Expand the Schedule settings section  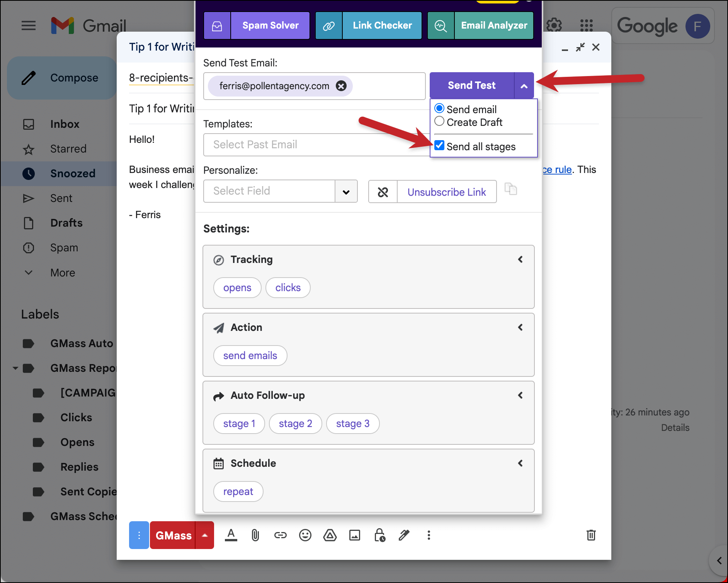(x=520, y=463)
